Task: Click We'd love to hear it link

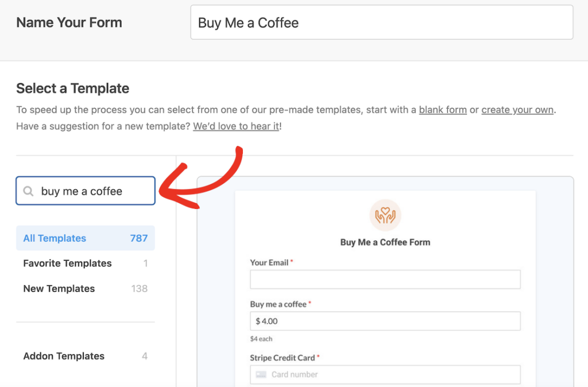Action: point(236,126)
